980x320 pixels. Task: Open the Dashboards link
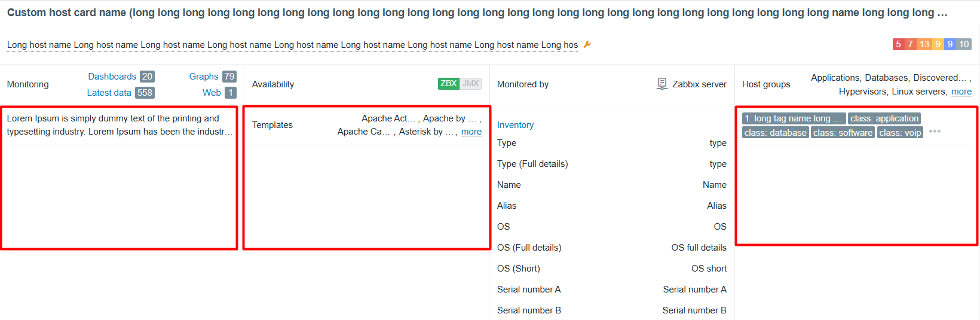[x=112, y=77]
